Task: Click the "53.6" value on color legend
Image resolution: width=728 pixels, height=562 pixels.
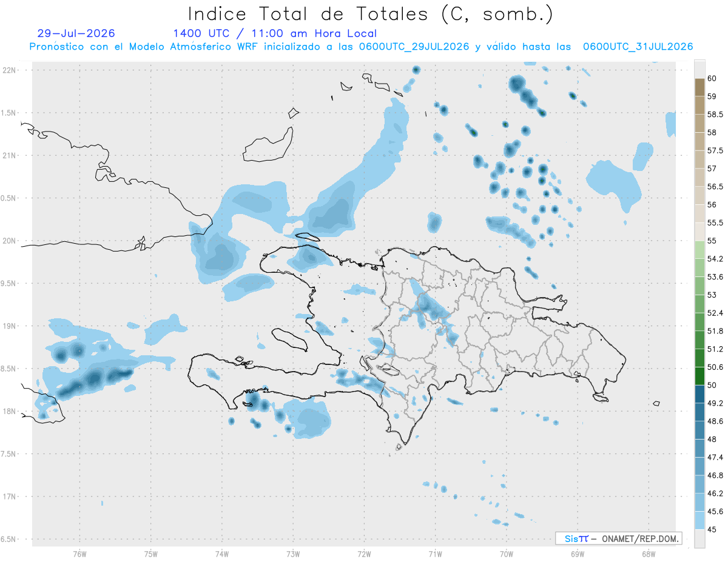Action: (715, 277)
